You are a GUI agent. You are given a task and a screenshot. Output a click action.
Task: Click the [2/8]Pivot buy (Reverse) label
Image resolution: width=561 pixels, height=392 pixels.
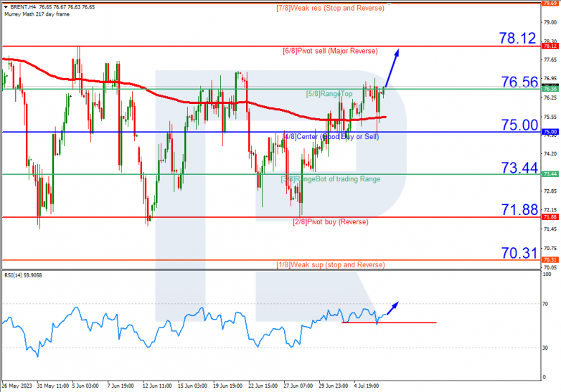(331, 222)
